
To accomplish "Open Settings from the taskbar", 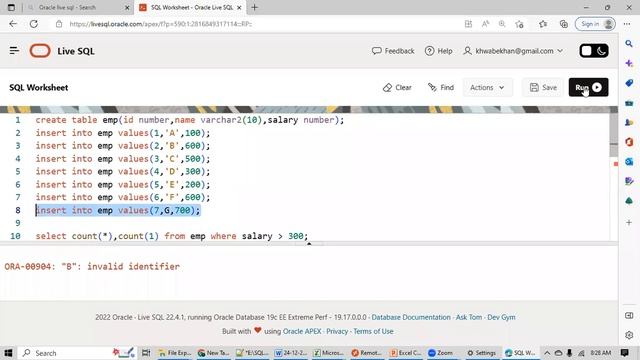I will point(482,353).
